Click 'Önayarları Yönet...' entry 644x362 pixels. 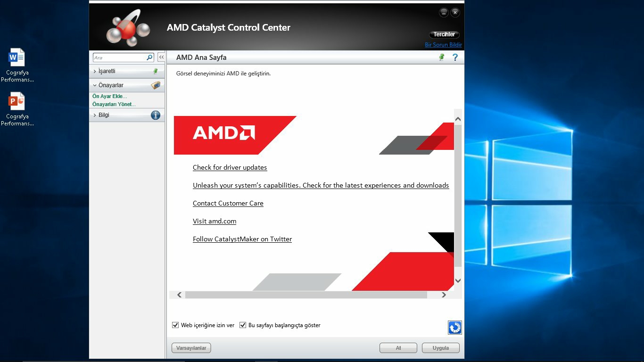114,104
